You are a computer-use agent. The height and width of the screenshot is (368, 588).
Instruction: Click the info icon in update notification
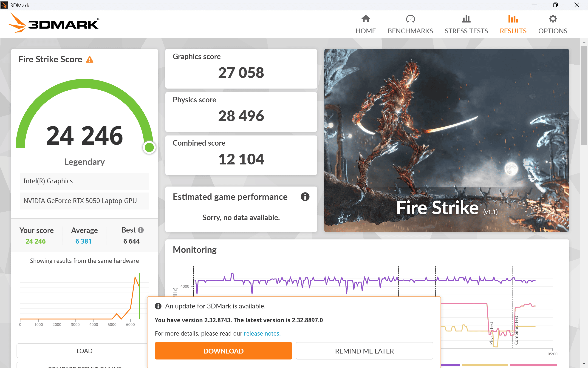158,306
